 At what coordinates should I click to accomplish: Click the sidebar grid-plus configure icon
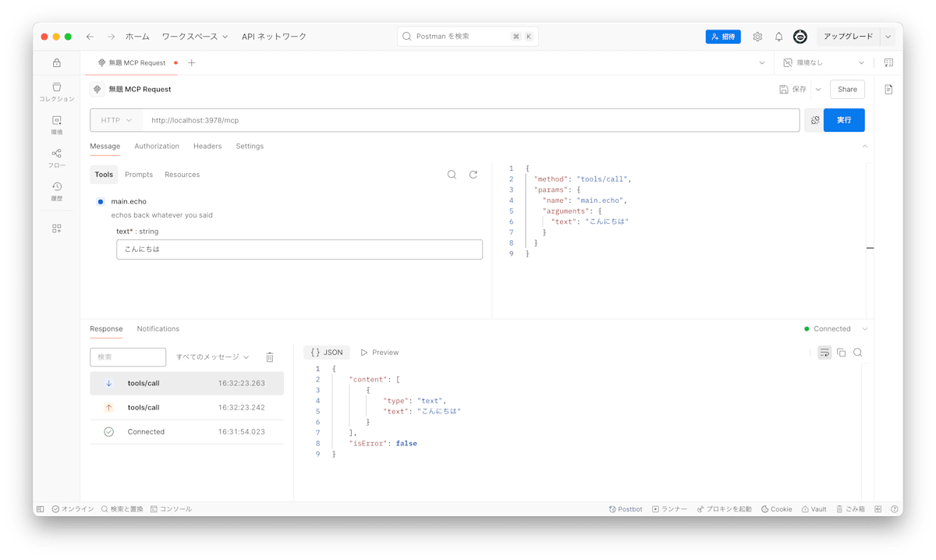point(56,229)
